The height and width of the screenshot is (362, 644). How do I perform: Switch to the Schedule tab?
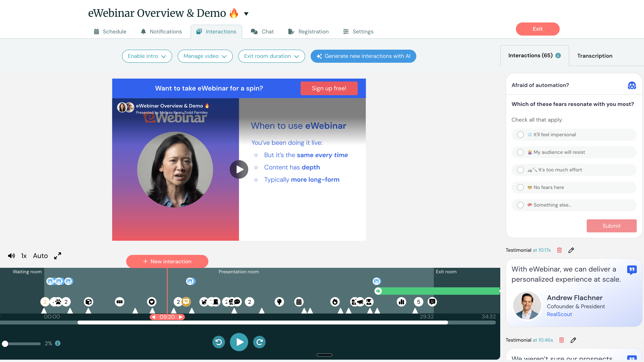[110, 32]
